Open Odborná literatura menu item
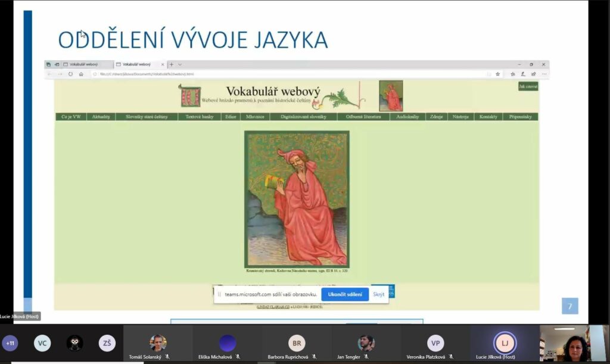Screen dimensions: 610x364 (363, 117)
